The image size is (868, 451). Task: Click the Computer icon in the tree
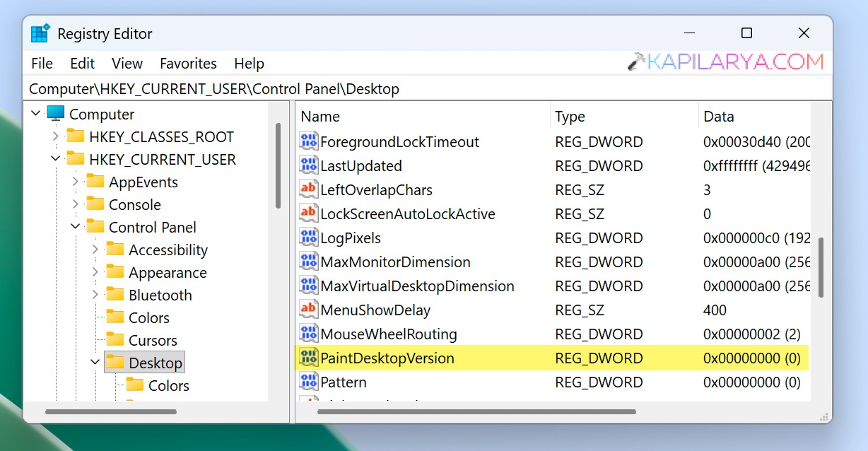point(54,114)
